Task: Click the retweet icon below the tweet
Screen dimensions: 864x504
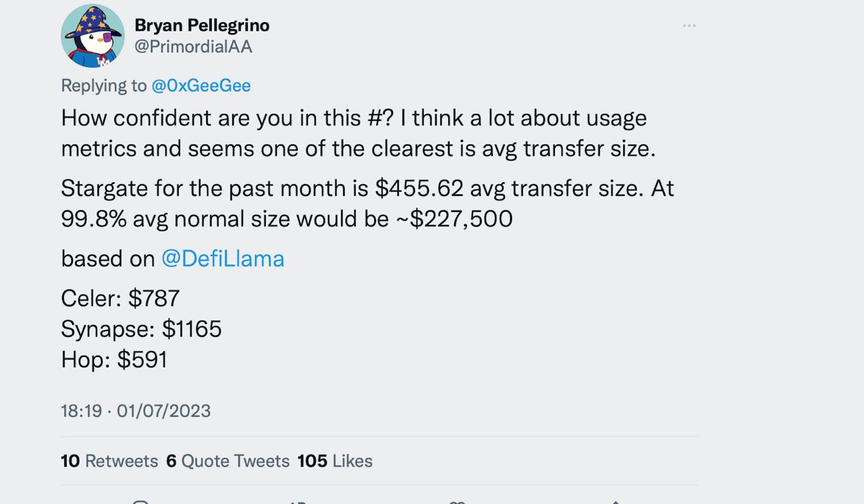Action: coord(298,501)
